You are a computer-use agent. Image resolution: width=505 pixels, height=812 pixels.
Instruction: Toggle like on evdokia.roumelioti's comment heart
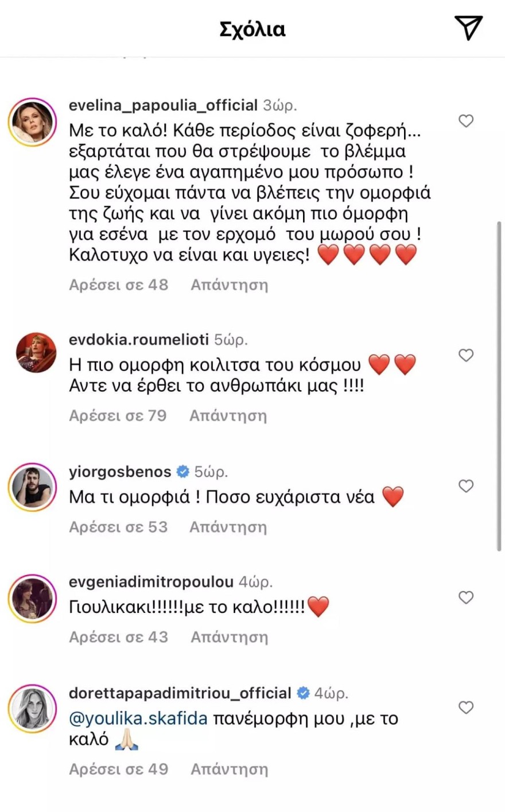click(x=466, y=355)
